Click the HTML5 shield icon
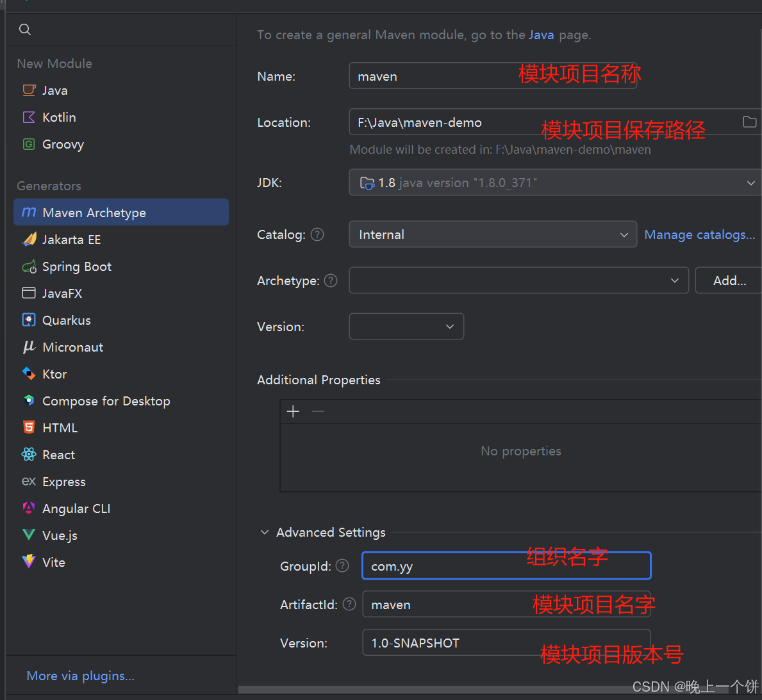 29,427
